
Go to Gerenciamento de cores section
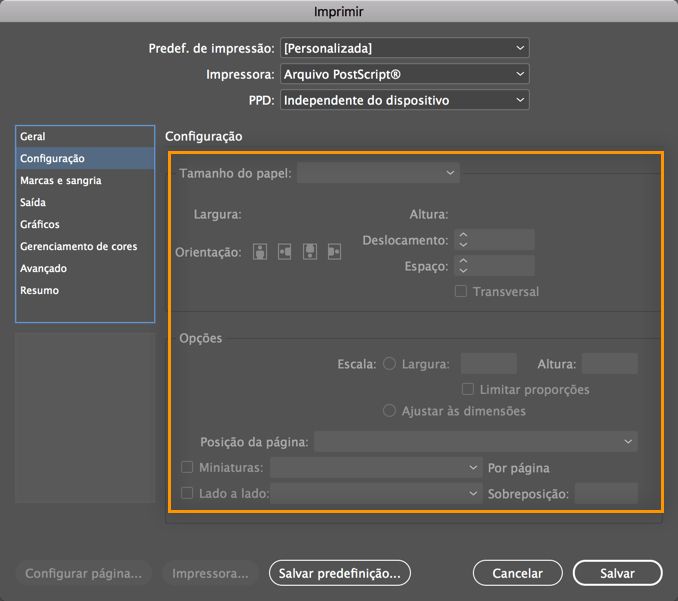click(79, 246)
